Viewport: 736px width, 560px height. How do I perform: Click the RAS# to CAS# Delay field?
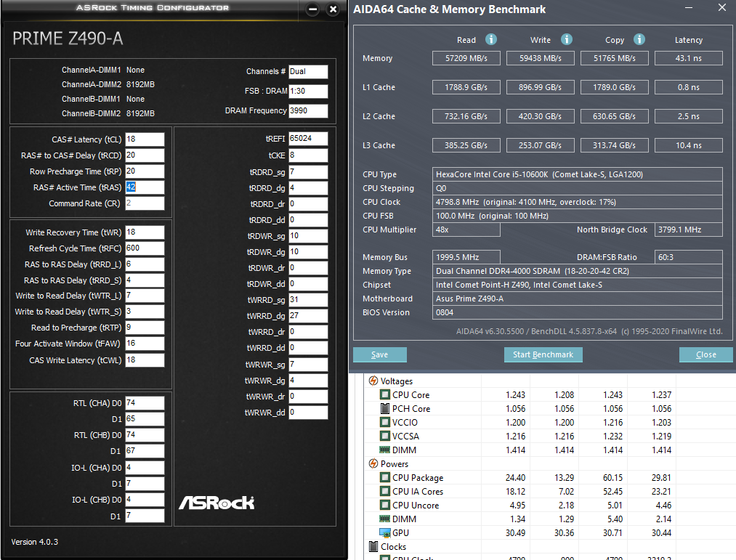point(145,155)
